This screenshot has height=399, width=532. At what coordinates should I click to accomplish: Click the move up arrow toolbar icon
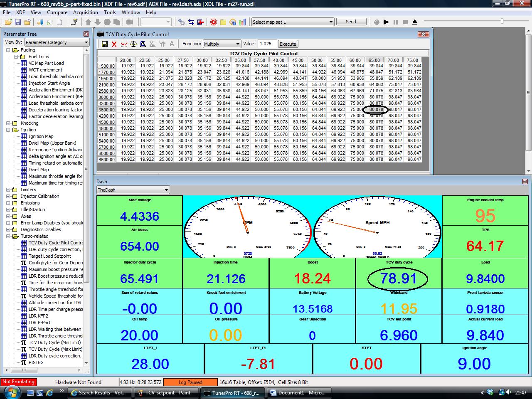[x=88, y=22]
